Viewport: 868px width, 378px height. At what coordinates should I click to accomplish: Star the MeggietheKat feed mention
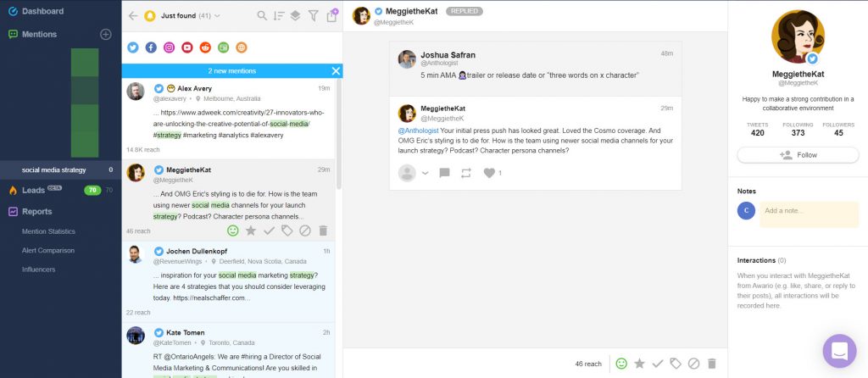(x=251, y=231)
